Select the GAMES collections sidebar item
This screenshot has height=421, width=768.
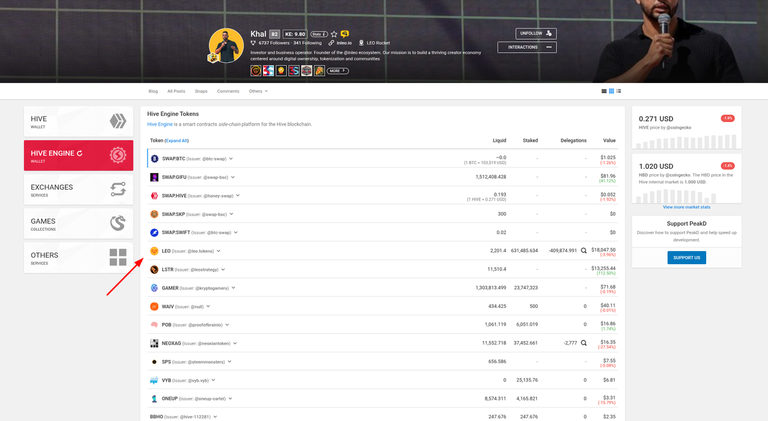(78, 224)
